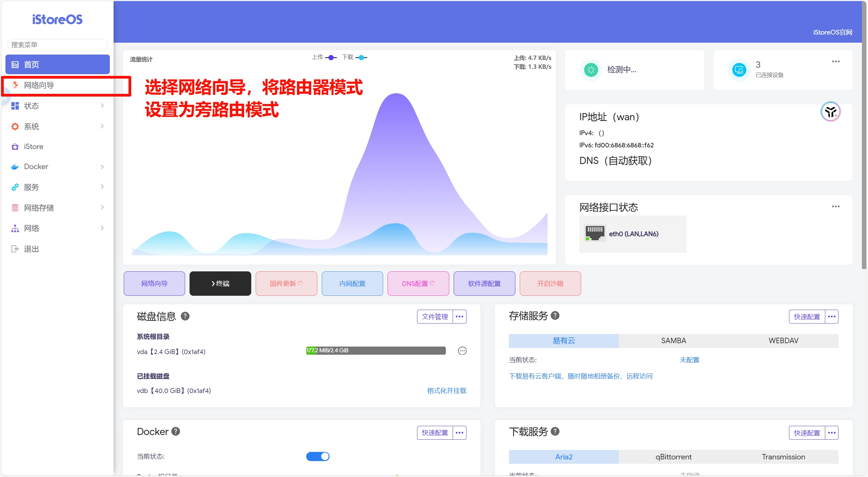Click the vda disk usage bar
The image size is (868, 477).
376,350
